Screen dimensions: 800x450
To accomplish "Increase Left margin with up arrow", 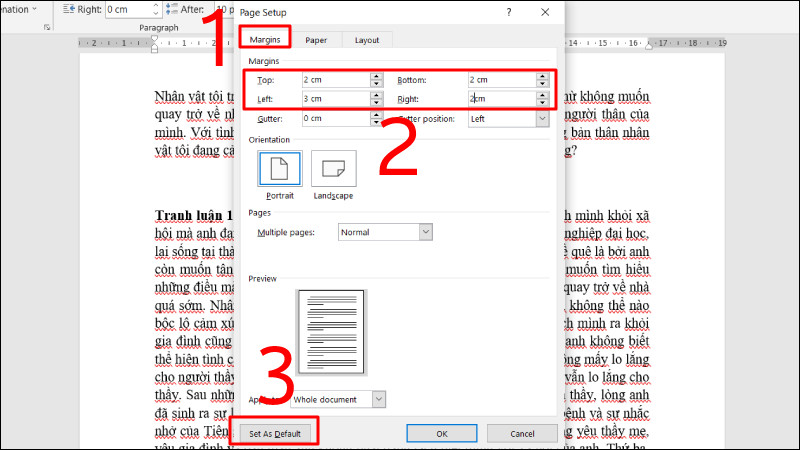I will coord(376,95).
